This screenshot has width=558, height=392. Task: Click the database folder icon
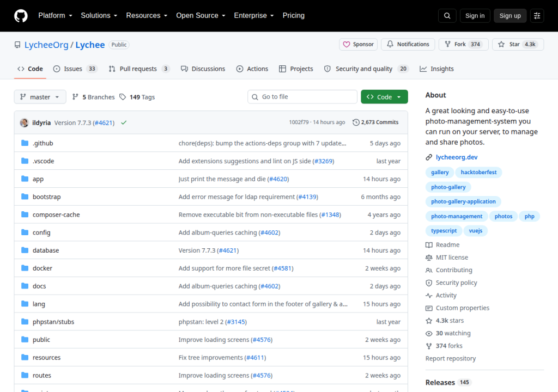25,250
